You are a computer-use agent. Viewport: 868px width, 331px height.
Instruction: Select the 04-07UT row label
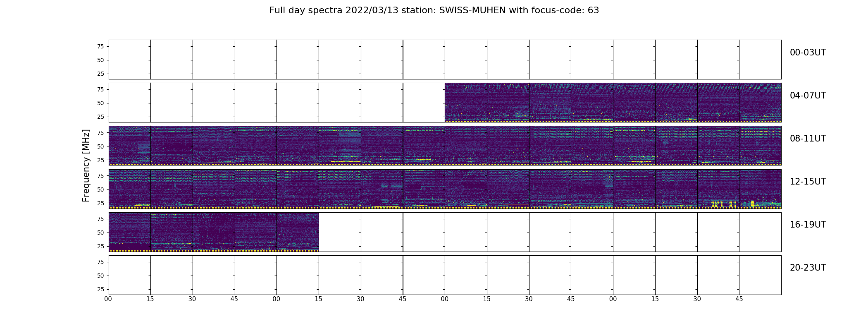[808, 96]
